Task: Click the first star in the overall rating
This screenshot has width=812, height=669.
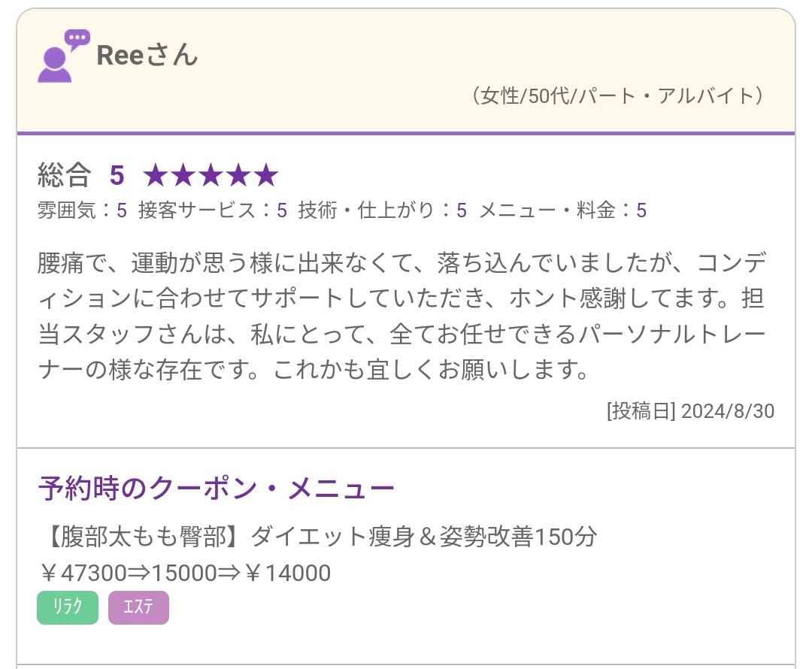Action: tap(156, 176)
